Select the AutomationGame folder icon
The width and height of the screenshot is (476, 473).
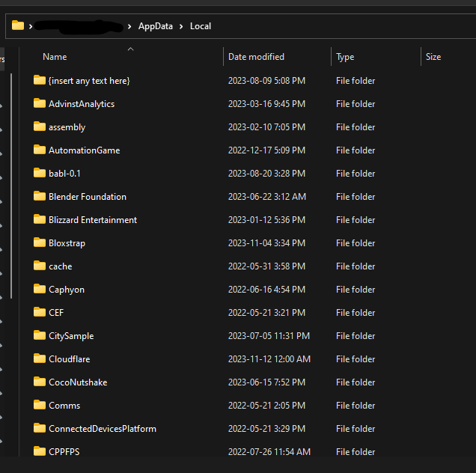click(x=40, y=150)
